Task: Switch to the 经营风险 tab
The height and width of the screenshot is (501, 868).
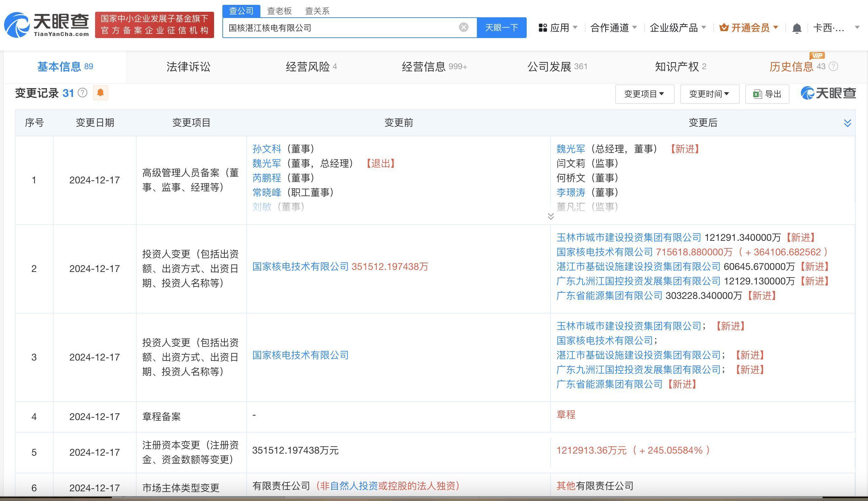Action: pyautogui.click(x=311, y=66)
